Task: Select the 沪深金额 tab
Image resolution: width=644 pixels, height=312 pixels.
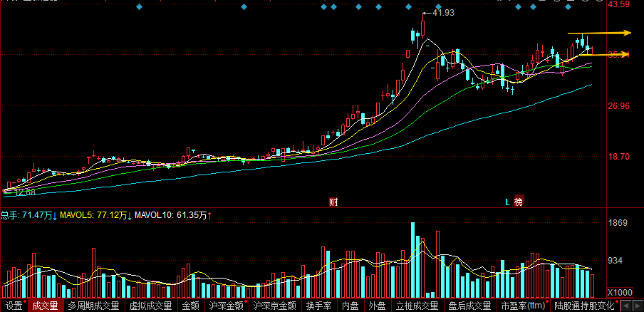Action: pos(227,306)
